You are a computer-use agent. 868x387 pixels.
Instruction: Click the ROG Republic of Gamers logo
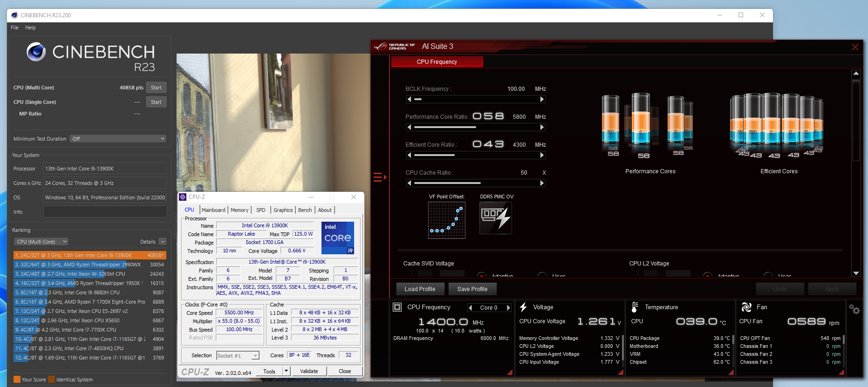(x=395, y=47)
